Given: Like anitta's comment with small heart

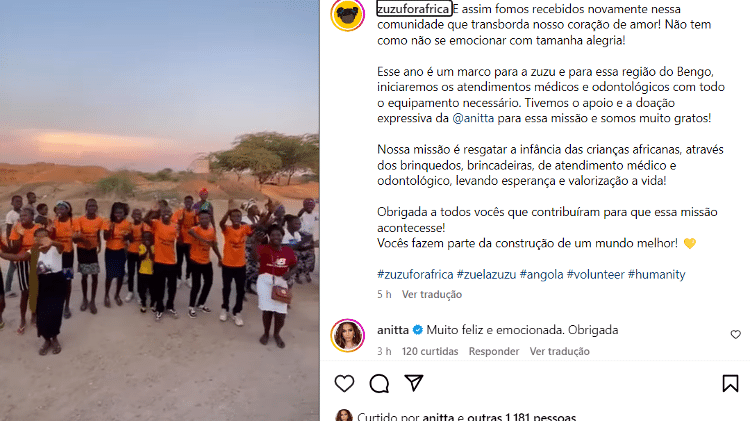Looking at the screenshot, I should (736, 334).
